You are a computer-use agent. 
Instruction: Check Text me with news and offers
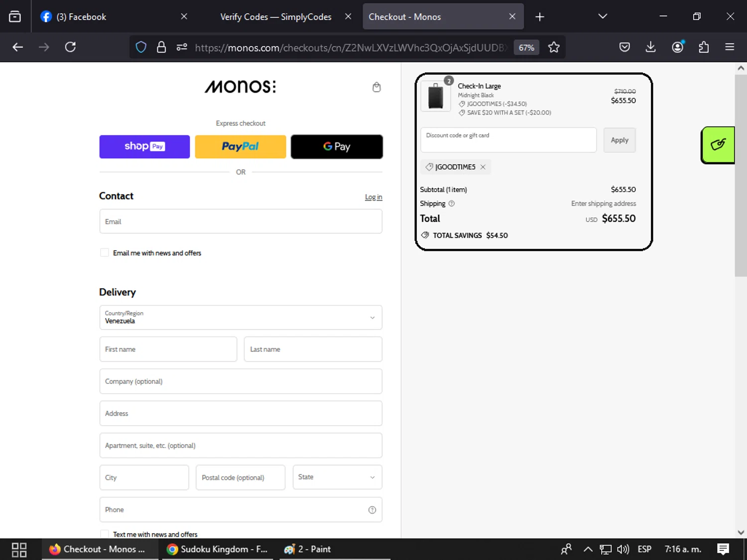tap(105, 534)
